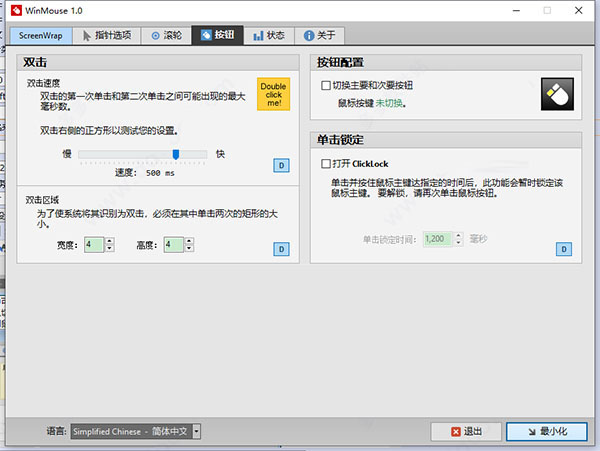The width and height of the screenshot is (600, 451).
Task: Click the red X icon on 退出 button
Action: pos(455,432)
